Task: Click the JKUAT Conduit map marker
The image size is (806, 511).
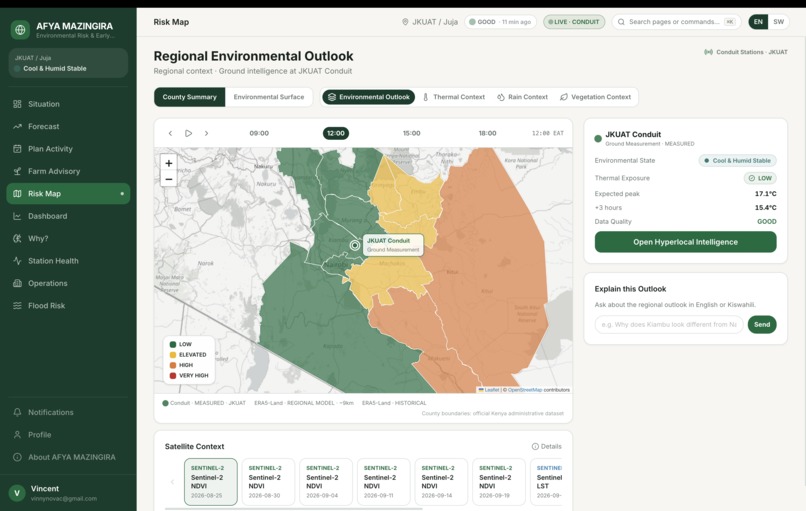Action: click(x=355, y=245)
